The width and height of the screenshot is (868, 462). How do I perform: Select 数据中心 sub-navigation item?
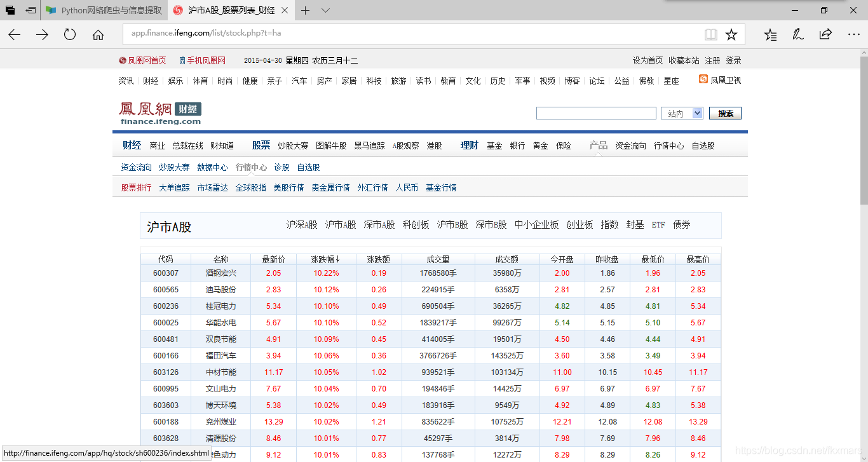[212, 167]
